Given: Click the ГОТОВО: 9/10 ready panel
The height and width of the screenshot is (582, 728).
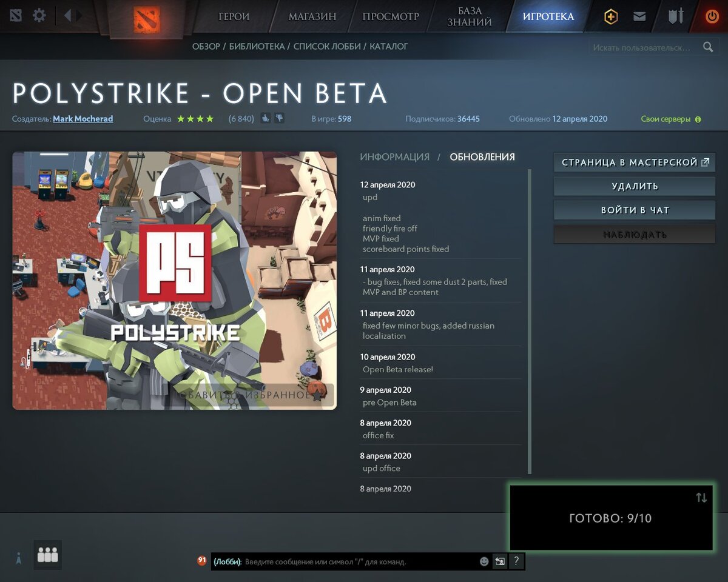Looking at the screenshot, I should pos(611,518).
